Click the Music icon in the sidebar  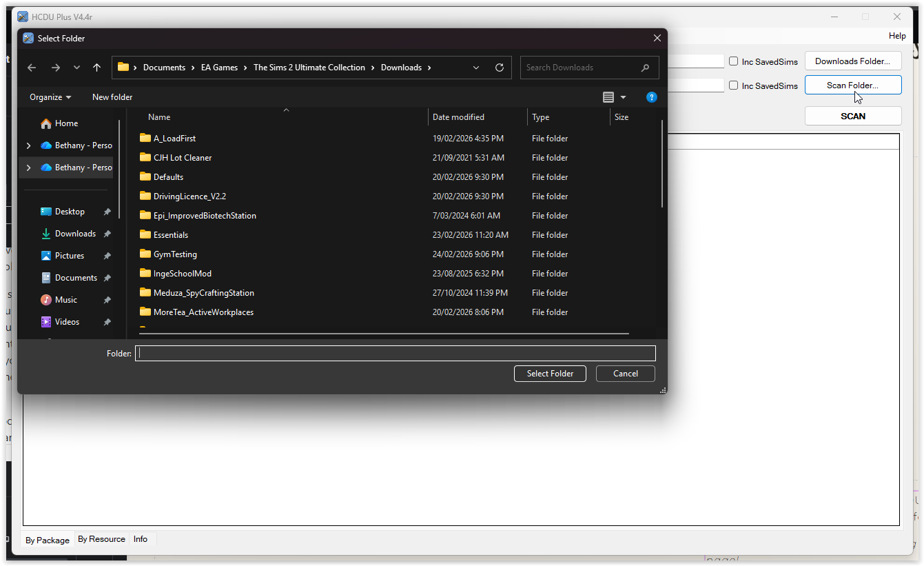click(45, 299)
